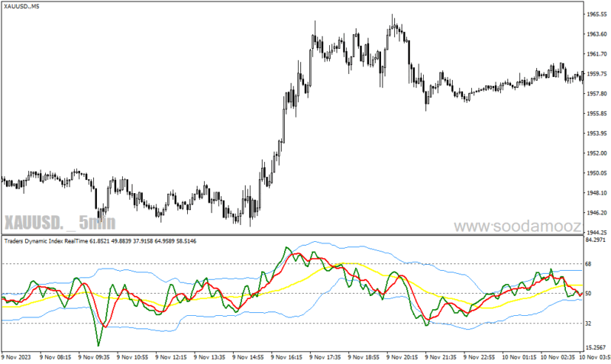This screenshot has width=611, height=364.
Task: Click the 9 Nov 20:15 time axis label
Action: pyautogui.click(x=402, y=356)
